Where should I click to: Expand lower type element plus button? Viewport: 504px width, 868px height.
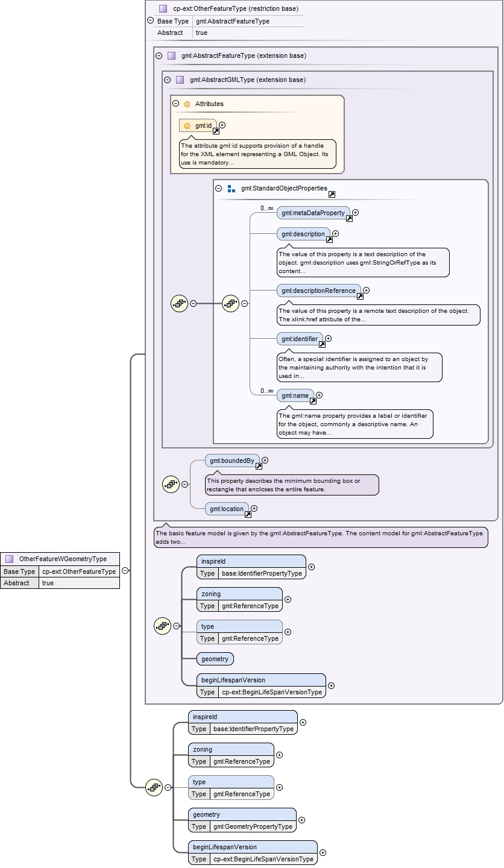280,787
